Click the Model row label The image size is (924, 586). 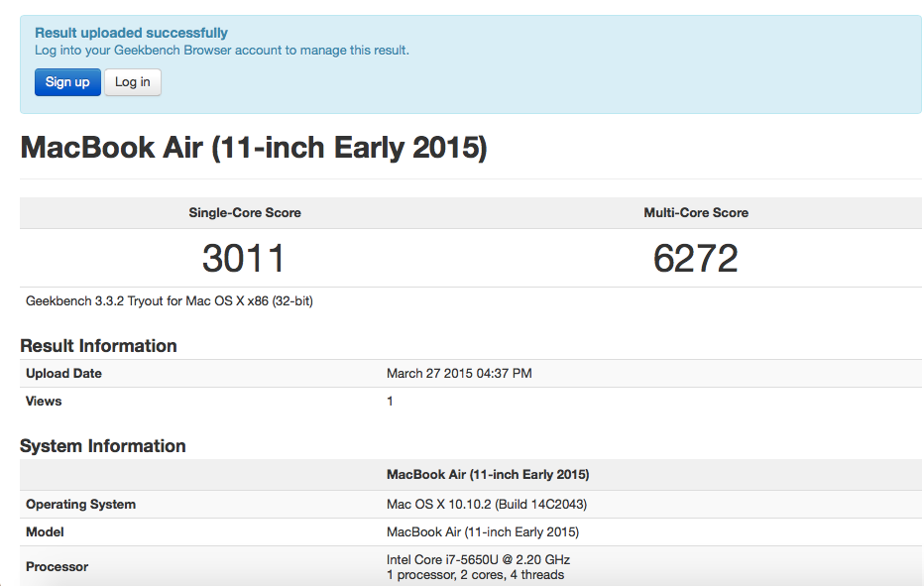45,531
